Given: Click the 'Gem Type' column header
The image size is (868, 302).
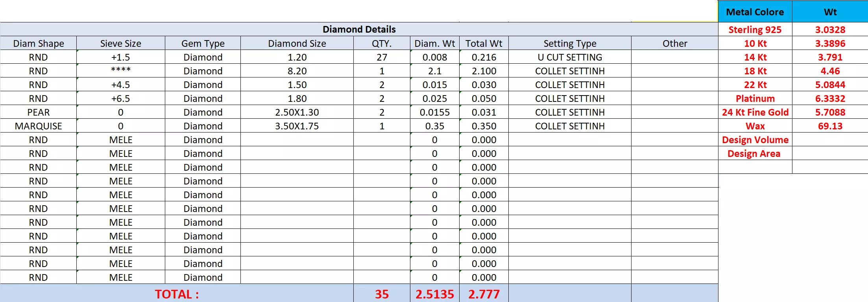Looking at the screenshot, I should pyautogui.click(x=203, y=43).
